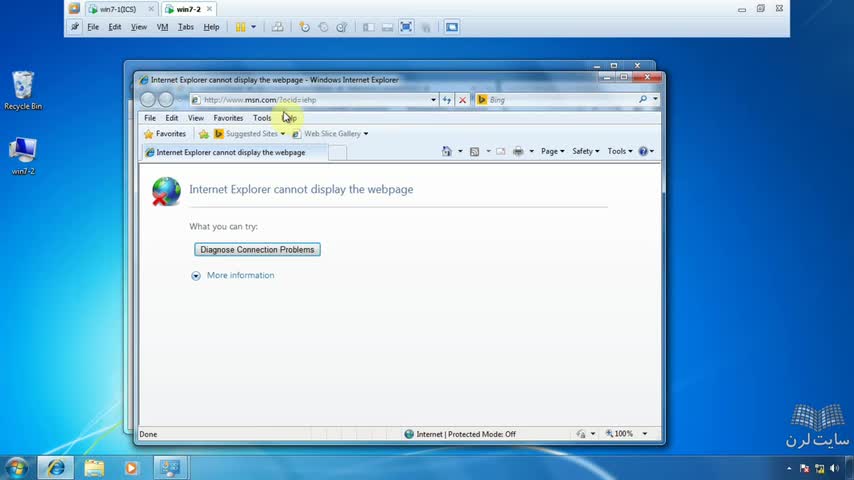Open the VMware Tabs menu
854x480 pixels.
[x=186, y=27]
